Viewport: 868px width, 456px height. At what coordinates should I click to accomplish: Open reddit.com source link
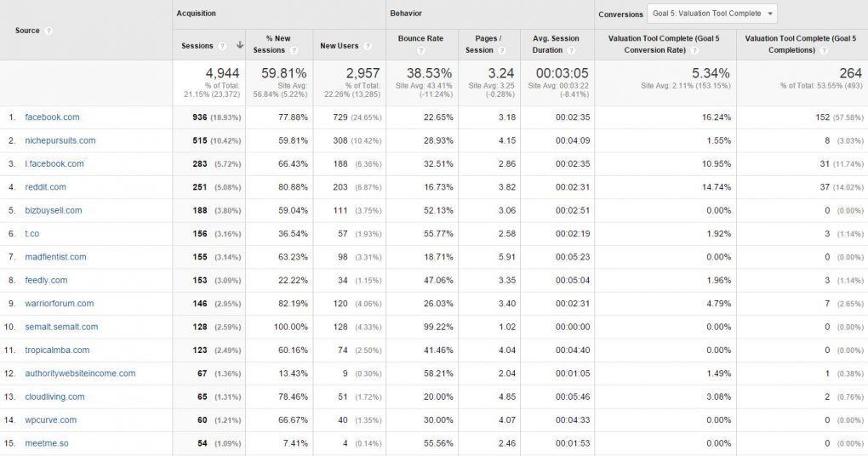pos(45,187)
